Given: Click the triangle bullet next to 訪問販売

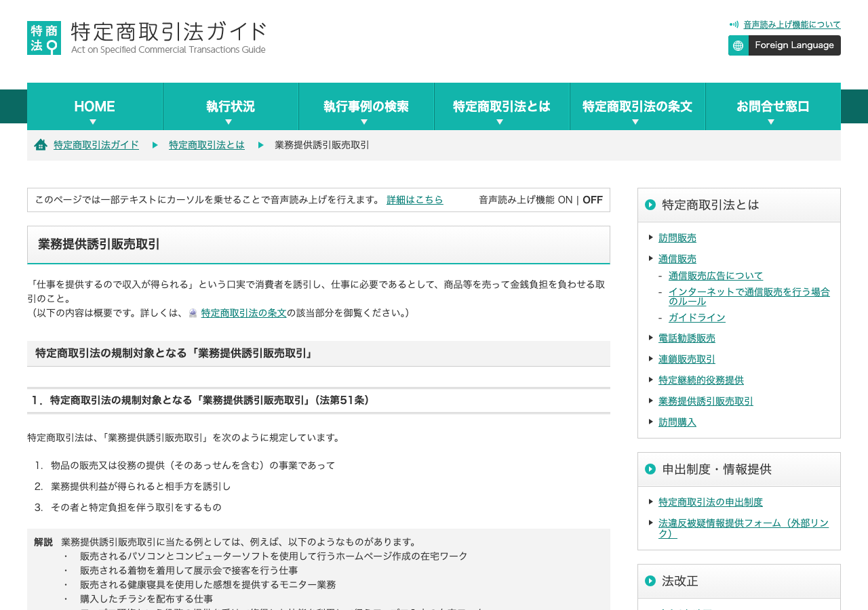Looking at the screenshot, I should 651,237.
